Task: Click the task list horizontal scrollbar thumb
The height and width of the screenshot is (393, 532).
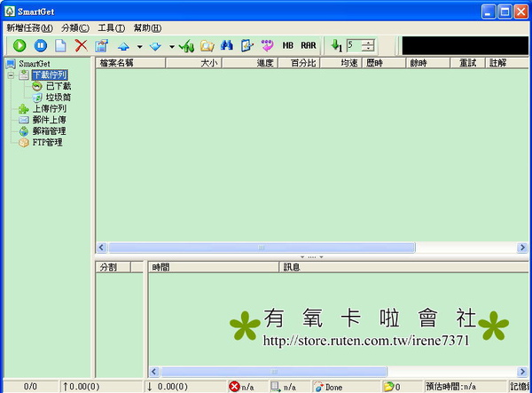Action: (x=262, y=248)
